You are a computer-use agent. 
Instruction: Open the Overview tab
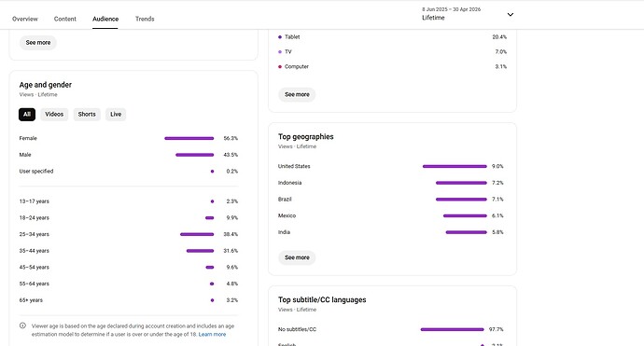(x=25, y=19)
